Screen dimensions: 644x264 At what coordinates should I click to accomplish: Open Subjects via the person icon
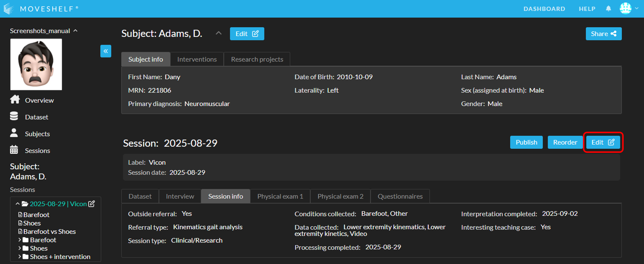(x=14, y=133)
